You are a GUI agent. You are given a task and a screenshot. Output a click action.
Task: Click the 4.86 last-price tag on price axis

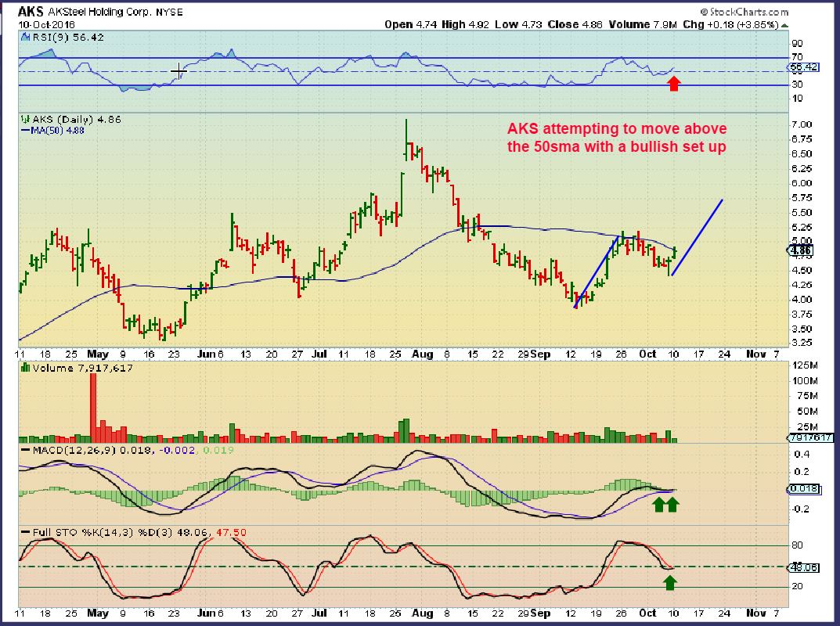click(800, 250)
